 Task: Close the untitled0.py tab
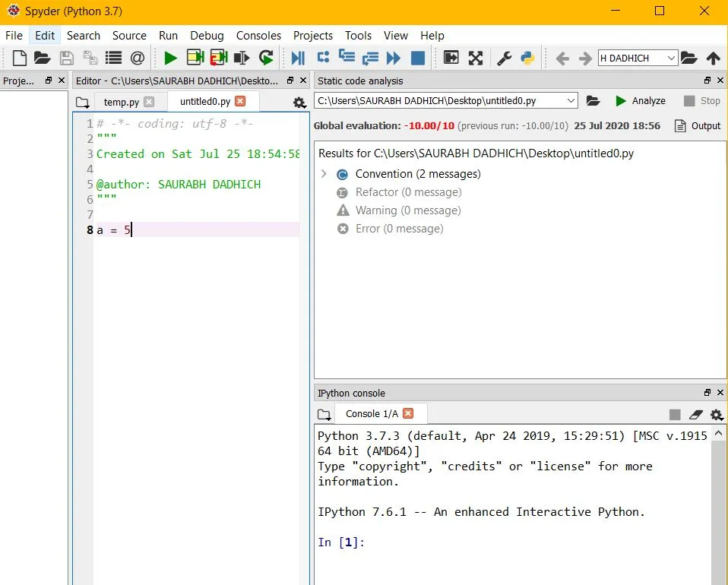(x=240, y=101)
